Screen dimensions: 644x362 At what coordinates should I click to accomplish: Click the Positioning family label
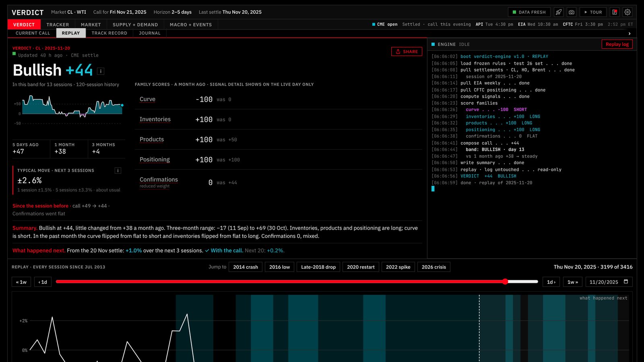(x=155, y=159)
